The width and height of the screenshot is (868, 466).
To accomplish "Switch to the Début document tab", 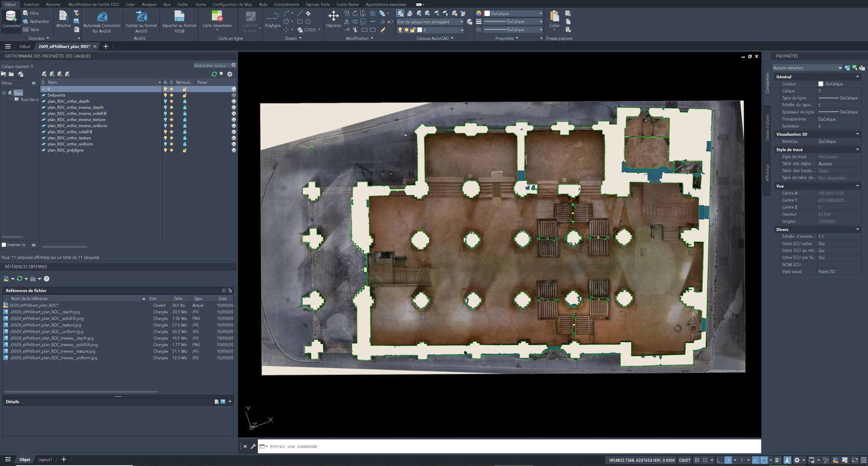I will [25, 46].
